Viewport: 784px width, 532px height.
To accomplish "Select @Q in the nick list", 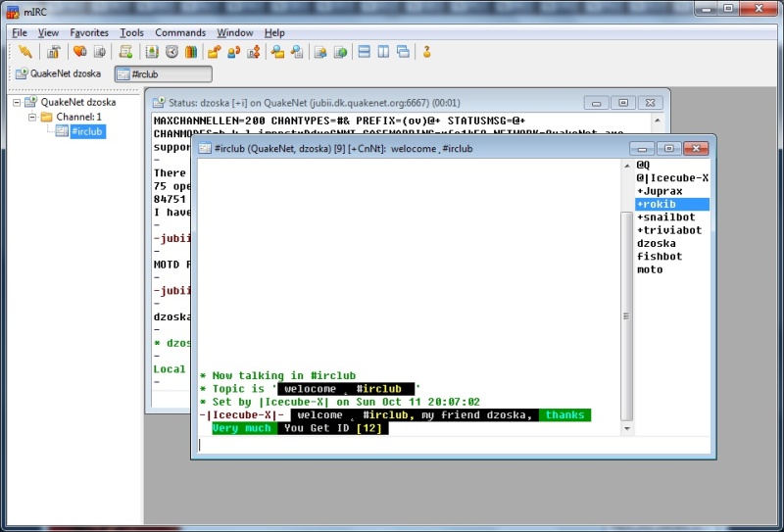I will (672, 165).
